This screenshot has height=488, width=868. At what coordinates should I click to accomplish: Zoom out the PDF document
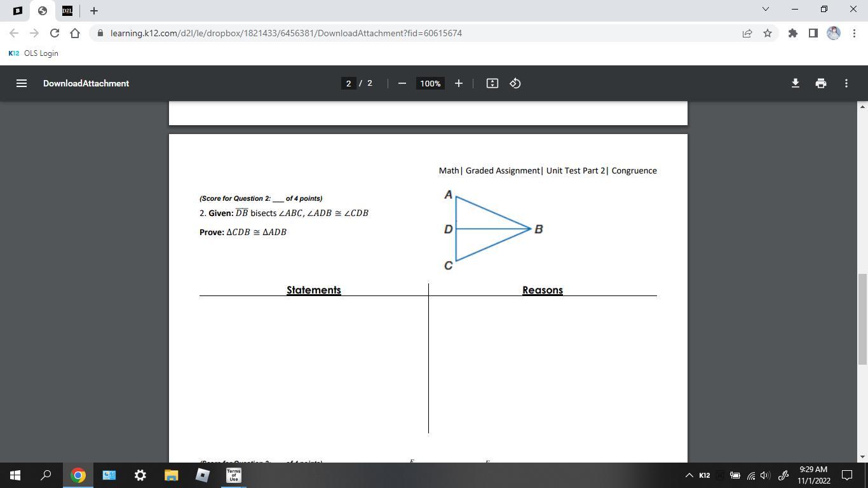(402, 83)
